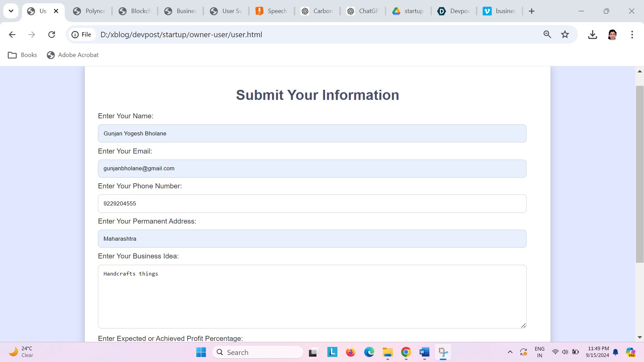Switch to the Devpost tab

pos(454,11)
